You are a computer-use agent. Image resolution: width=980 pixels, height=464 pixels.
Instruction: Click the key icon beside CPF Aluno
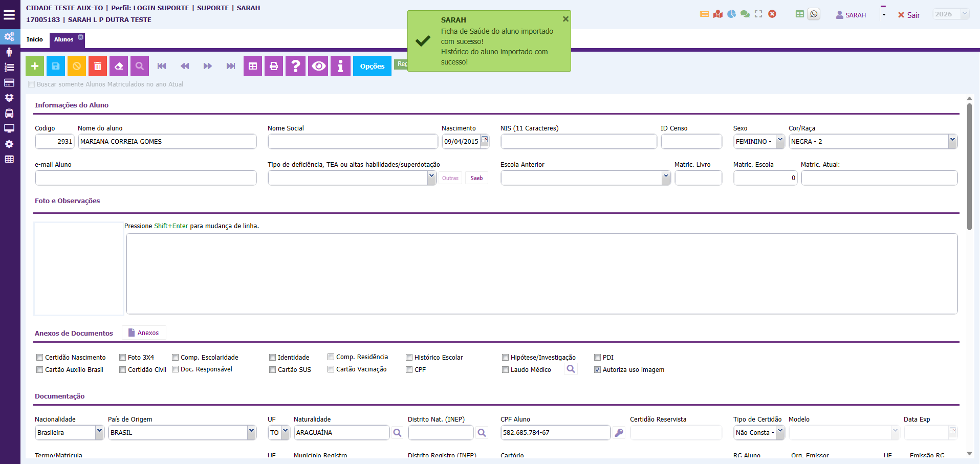point(619,433)
